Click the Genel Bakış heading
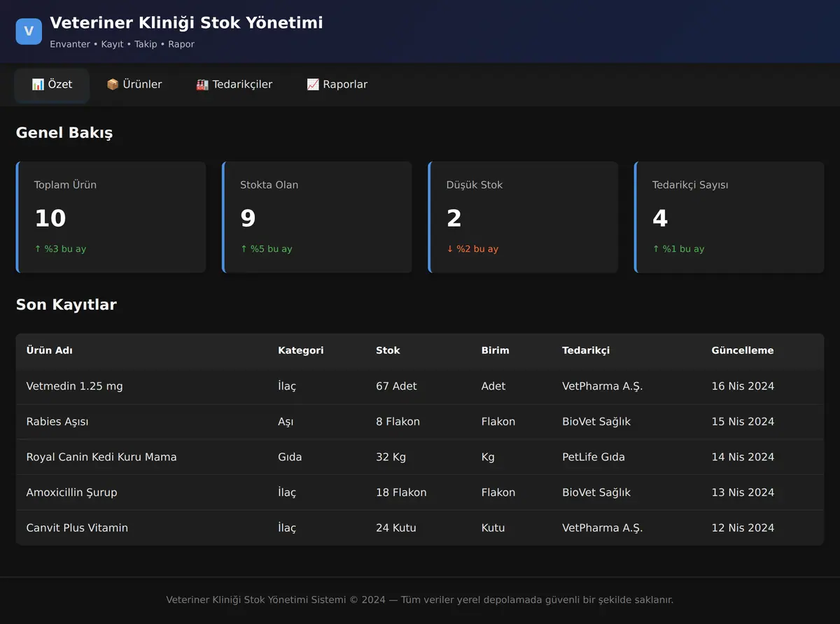The image size is (840, 624). [x=64, y=133]
